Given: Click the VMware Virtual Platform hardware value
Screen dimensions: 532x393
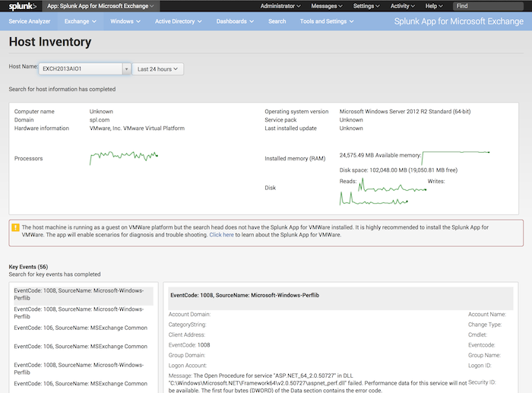Looking at the screenshot, I should [x=137, y=128].
